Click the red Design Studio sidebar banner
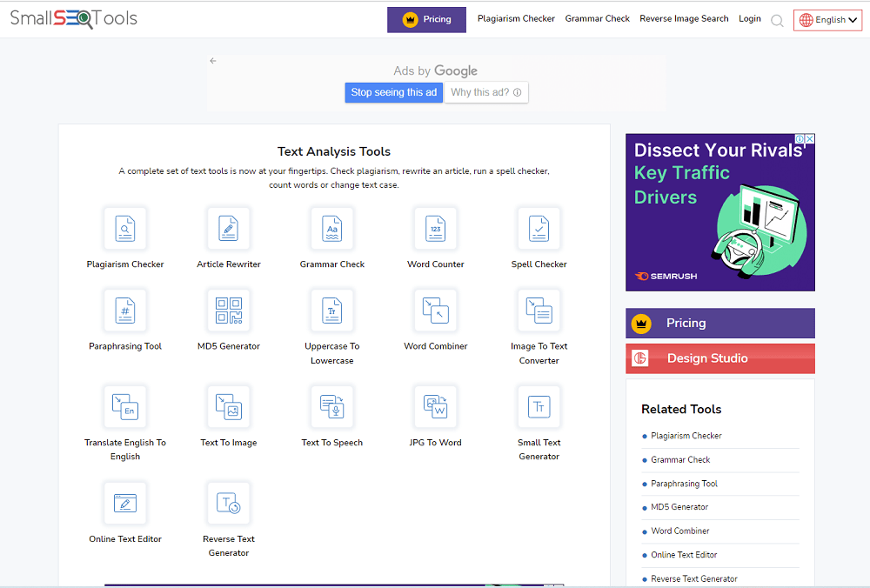The width and height of the screenshot is (870, 588). pos(719,358)
